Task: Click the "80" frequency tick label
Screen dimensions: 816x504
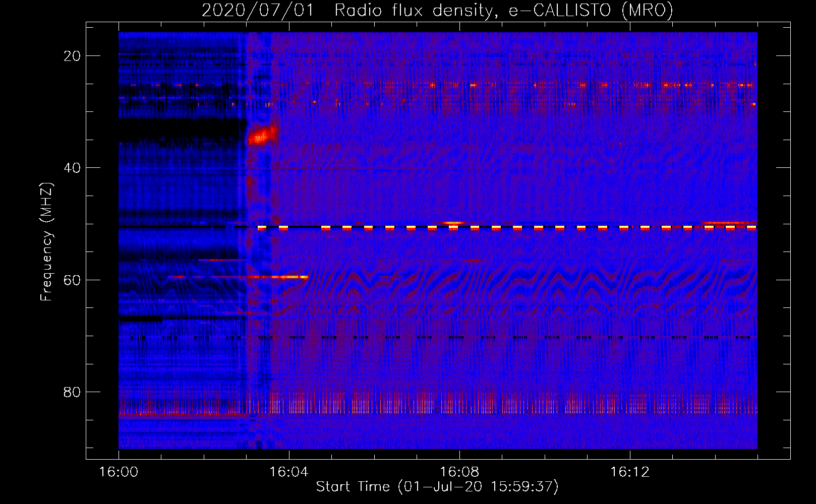Action: coord(72,392)
